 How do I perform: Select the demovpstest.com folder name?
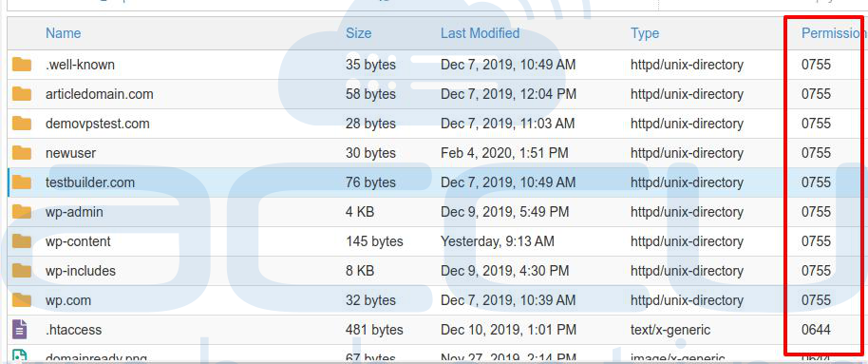click(x=98, y=124)
